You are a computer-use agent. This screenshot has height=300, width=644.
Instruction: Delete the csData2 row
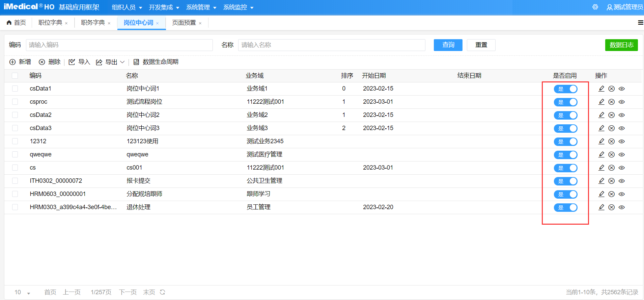coord(611,115)
